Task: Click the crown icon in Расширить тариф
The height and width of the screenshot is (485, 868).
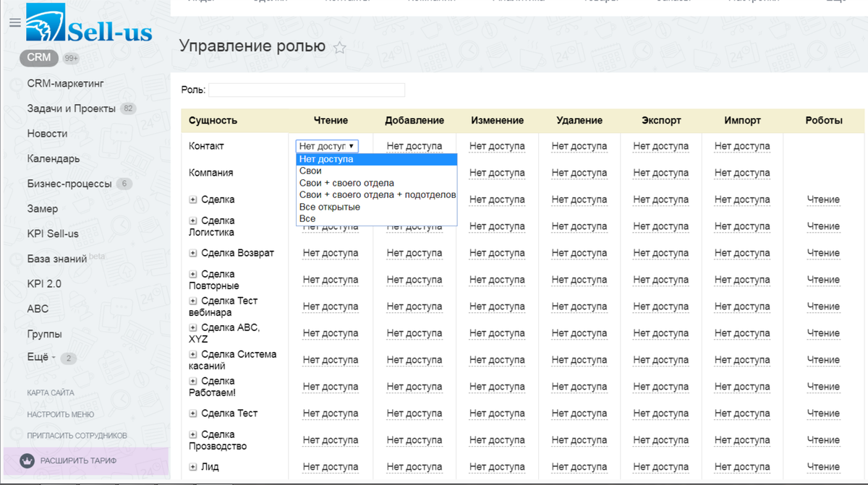Action: point(27,460)
